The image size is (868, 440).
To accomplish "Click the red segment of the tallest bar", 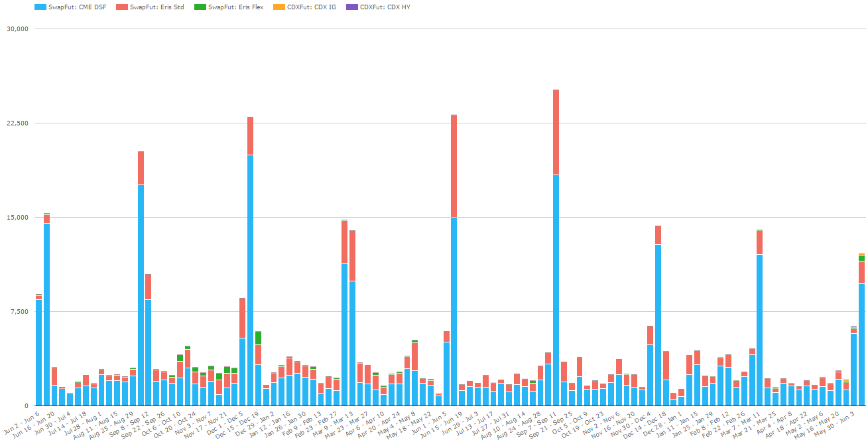I will coord(556,132).
